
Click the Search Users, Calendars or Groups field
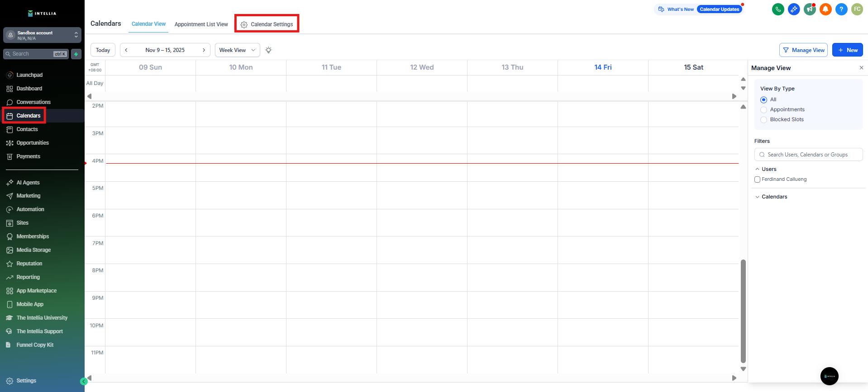pos(808,155)
